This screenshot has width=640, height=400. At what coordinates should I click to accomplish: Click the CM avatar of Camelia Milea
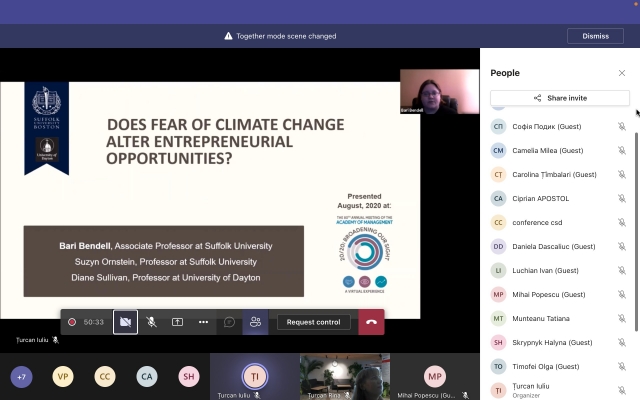[498, 151]
